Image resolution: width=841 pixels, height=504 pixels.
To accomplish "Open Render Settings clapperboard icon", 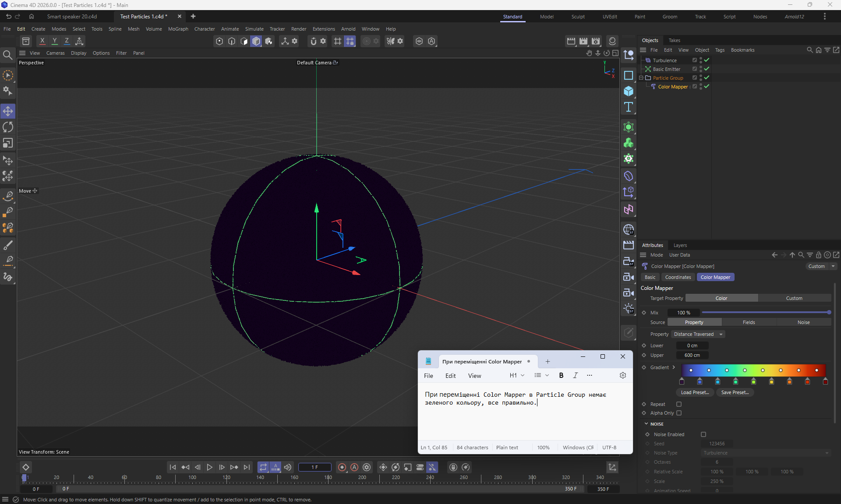I will point(596,41).
